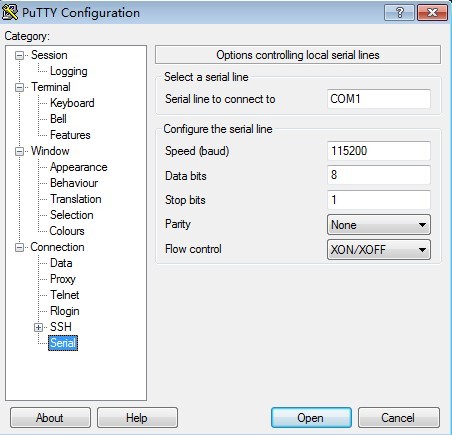
Task: Open Features settings category
Action: pyautogui.click(x=70, y=135)
